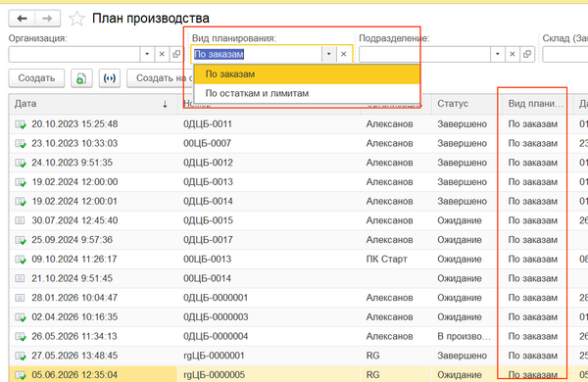This screenshot has width=588, height=382.
Task: Expand the Подразделение dropdown arrow
Action: pyautogui.click(x=497, y=54)
